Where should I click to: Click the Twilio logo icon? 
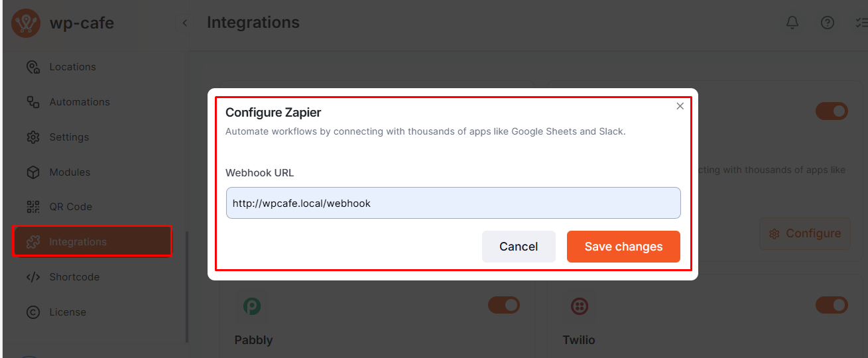[580, 306]
